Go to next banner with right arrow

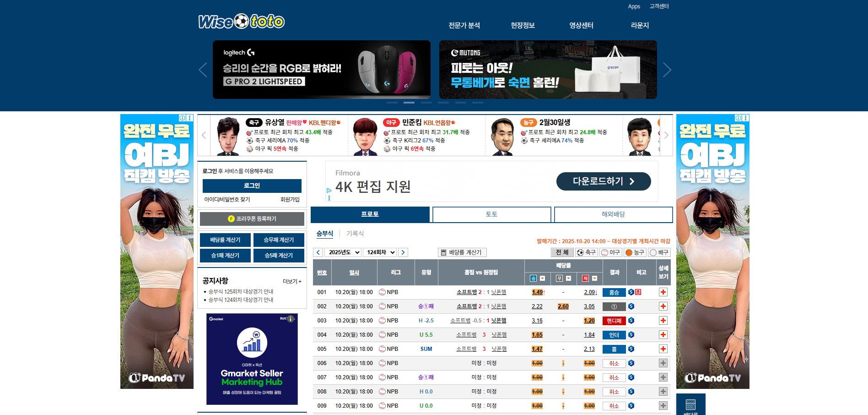[667, 70]
